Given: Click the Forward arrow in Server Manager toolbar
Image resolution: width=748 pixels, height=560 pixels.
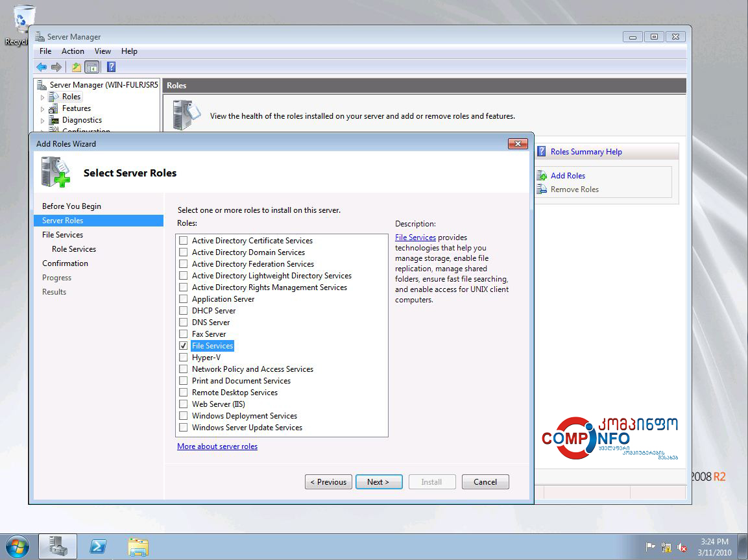Looking at the screenshot, I should tap(56, 67).
